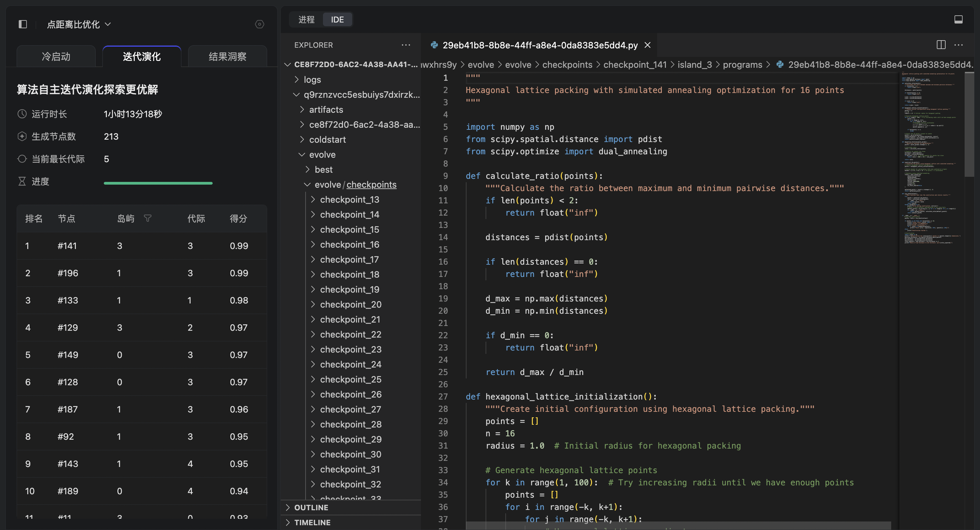Click the split editor icon
980x530 pixels.
point(941,45)
